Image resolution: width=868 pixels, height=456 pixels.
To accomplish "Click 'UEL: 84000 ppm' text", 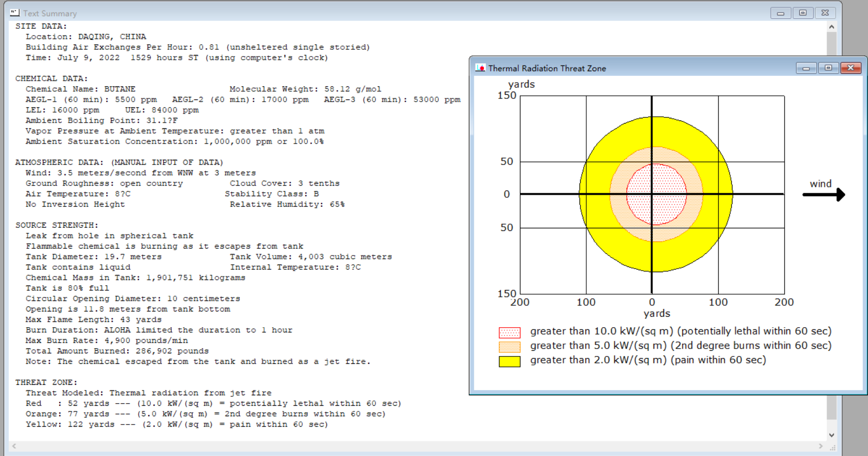I will click(162, 110).
